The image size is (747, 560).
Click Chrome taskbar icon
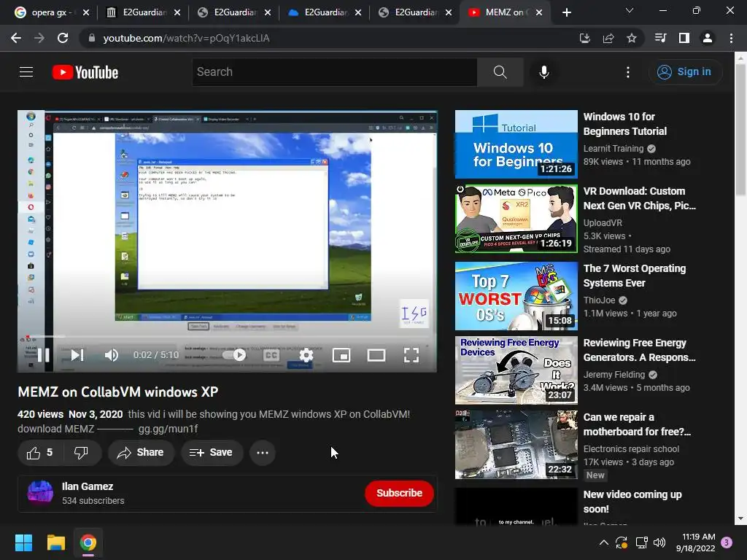coord(88,542)
